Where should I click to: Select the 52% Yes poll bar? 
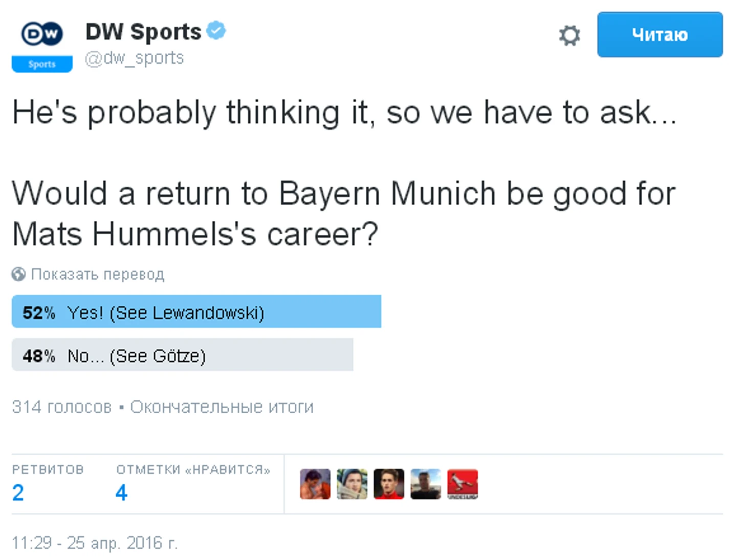196,311
